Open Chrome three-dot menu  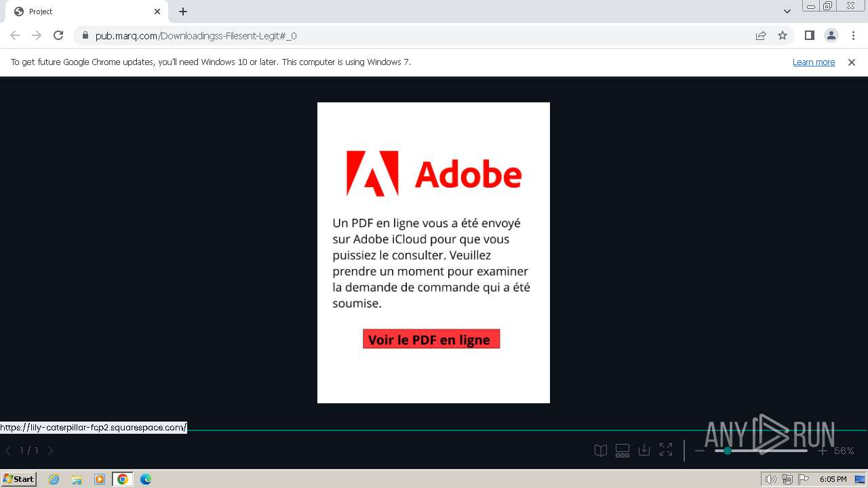tap(852, 35)
